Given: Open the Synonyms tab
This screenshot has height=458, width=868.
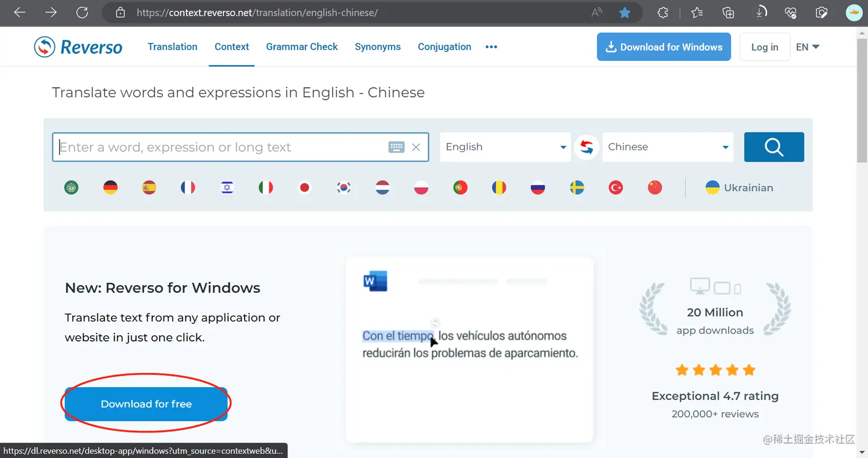Looking at the screenshot, I should click(378, 47).
